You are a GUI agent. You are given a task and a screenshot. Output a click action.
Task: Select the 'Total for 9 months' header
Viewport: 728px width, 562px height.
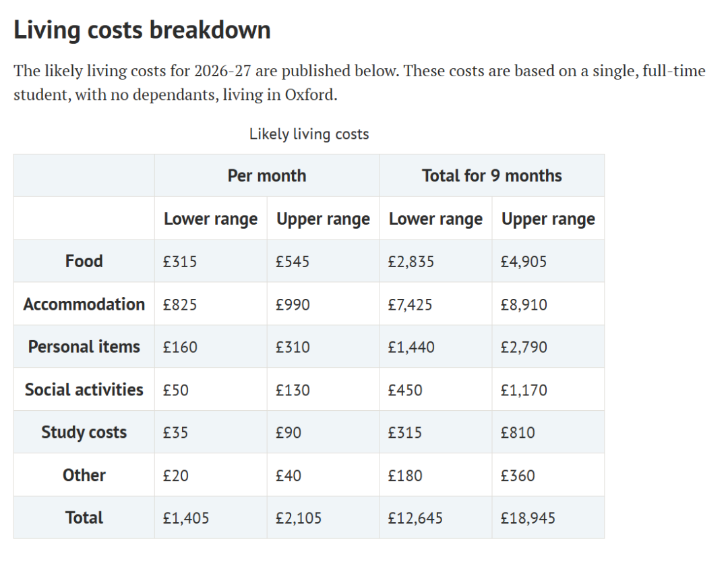(x=491, y=175)
